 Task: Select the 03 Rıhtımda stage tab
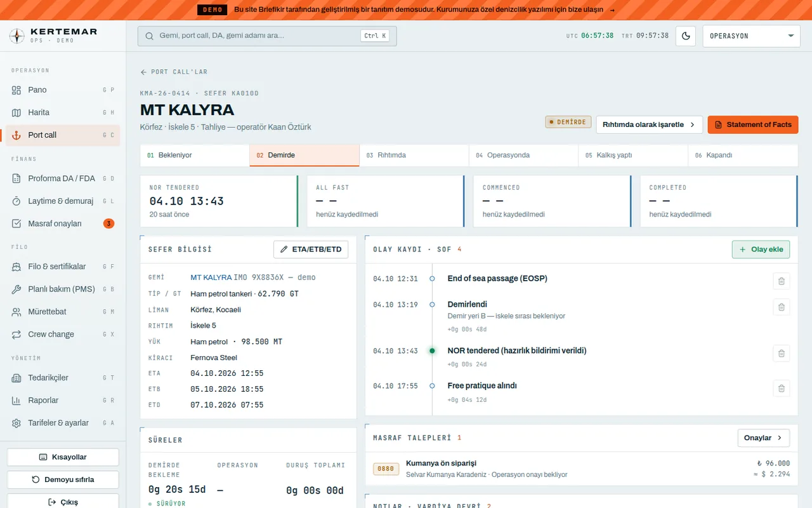414,156
